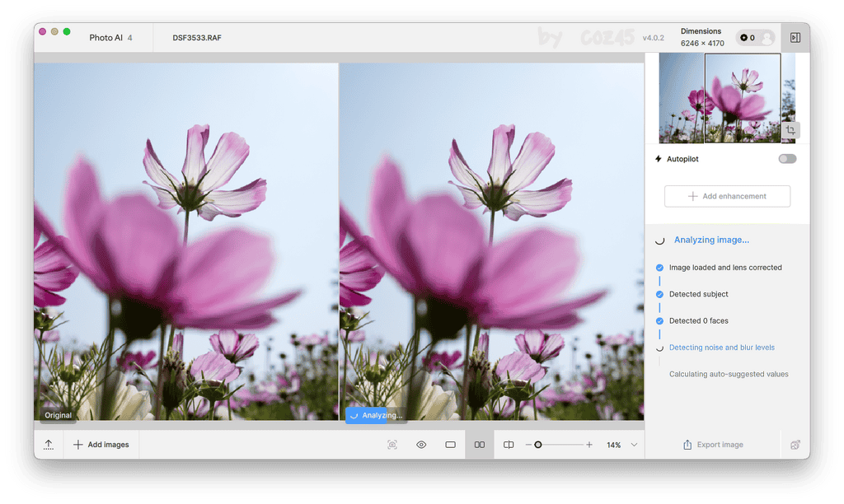
Task: Click 'Calculating auto-suggested values' step
Action: point(729,374)
